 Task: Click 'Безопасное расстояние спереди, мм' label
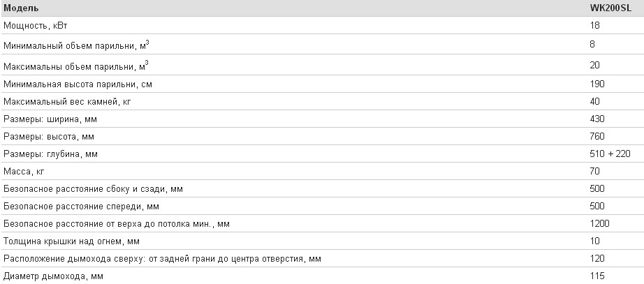coord(81,206)
